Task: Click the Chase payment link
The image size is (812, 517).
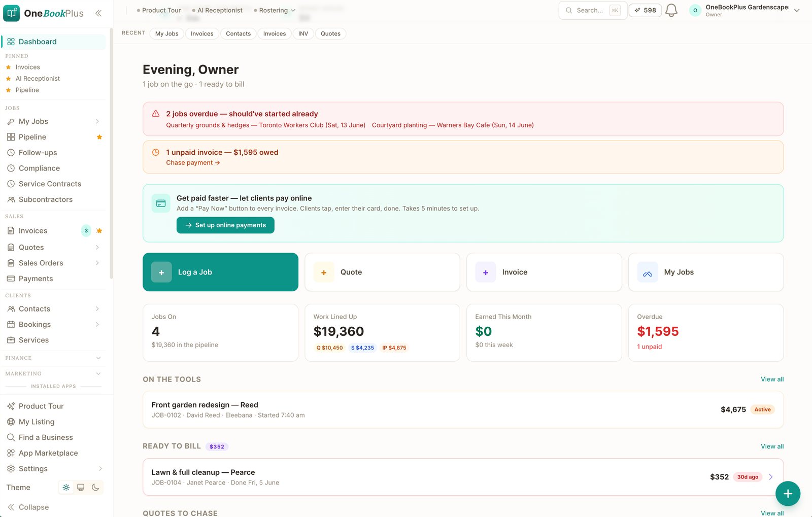Action: pyautogui.click(x=193, y=163)
